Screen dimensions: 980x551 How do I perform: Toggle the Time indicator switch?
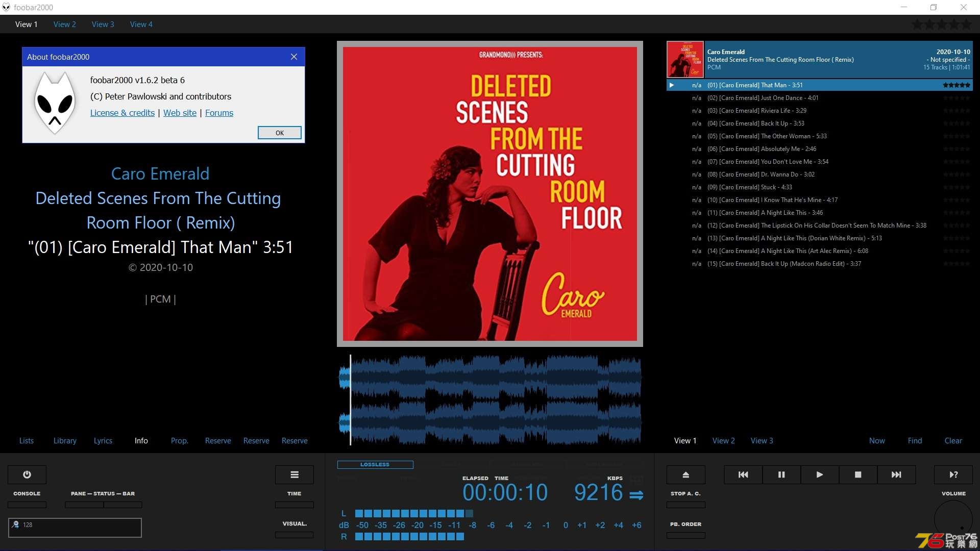(x=295, y=505)
